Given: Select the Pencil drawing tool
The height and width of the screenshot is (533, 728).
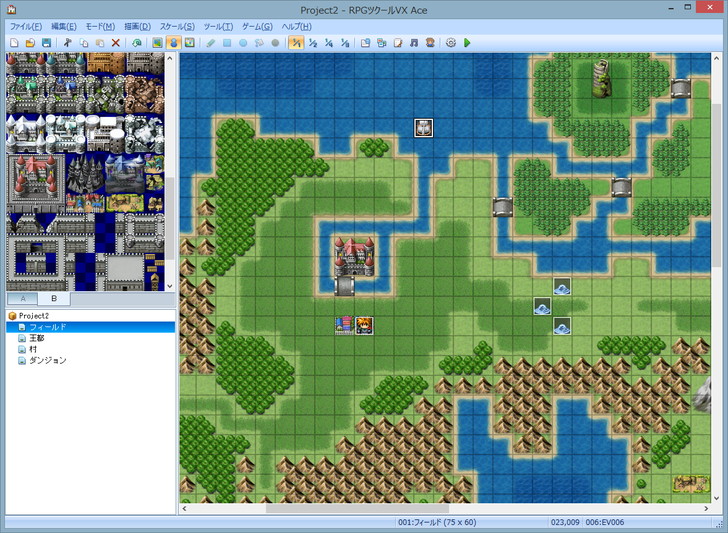Looking at the screenshot, I should pos(211,43).
